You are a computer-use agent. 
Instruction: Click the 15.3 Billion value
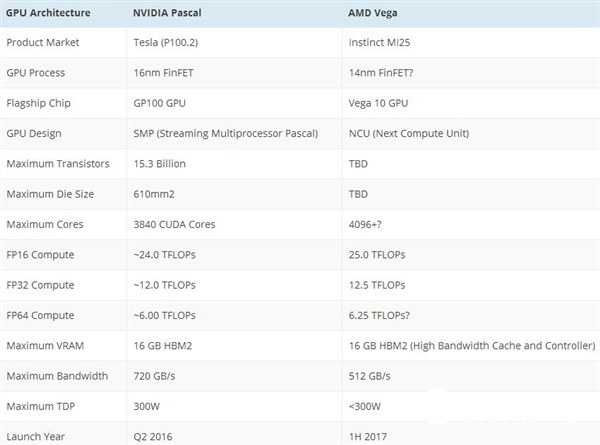click(160, 164)
